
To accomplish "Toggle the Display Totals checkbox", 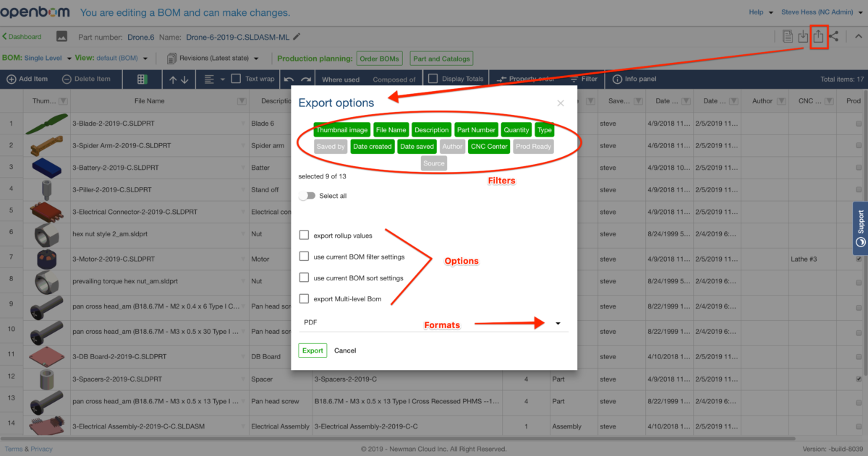I will [x=433, y=79].
